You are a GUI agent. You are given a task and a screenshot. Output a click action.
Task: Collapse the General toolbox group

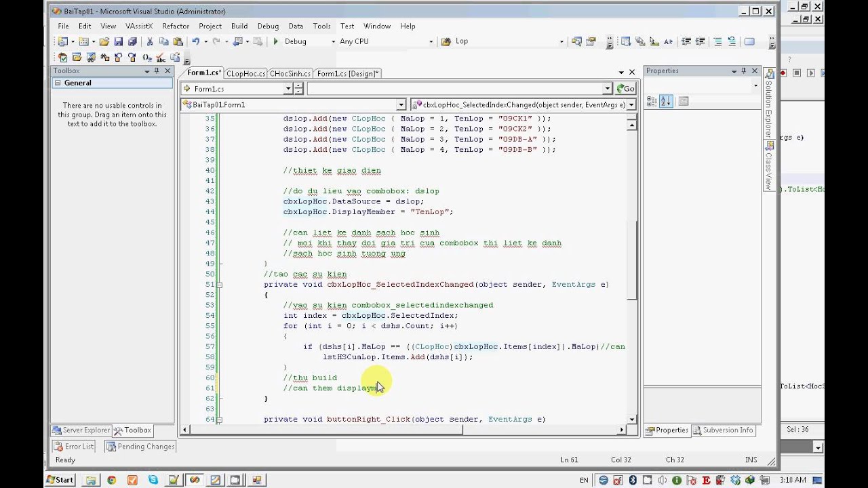(58, 83)
